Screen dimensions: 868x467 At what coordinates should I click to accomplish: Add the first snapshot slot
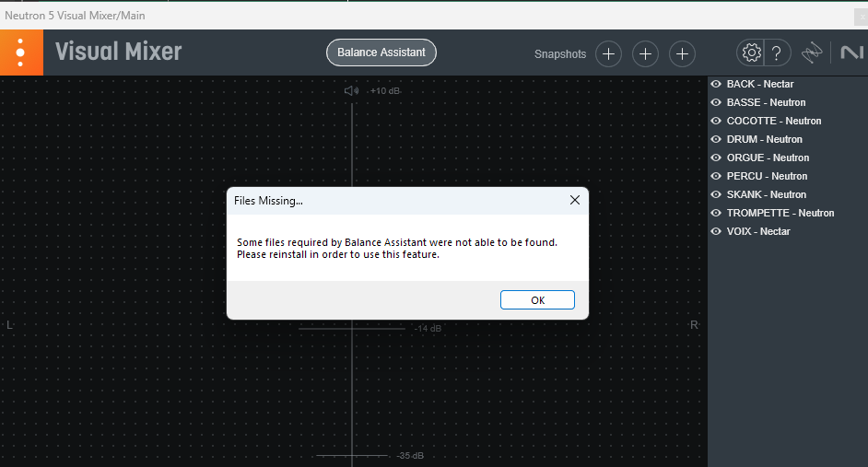coord(608,53)
